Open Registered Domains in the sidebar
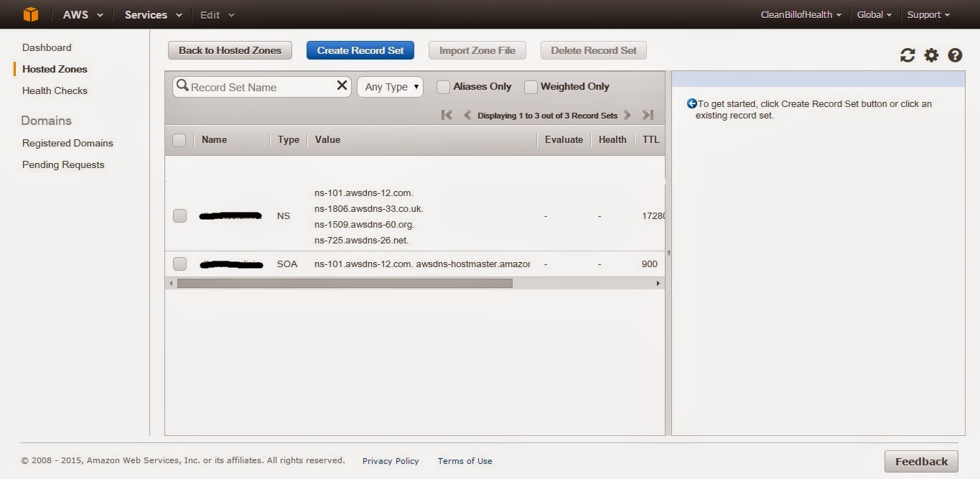Screen dimensions: 980x479 point(67,143)
